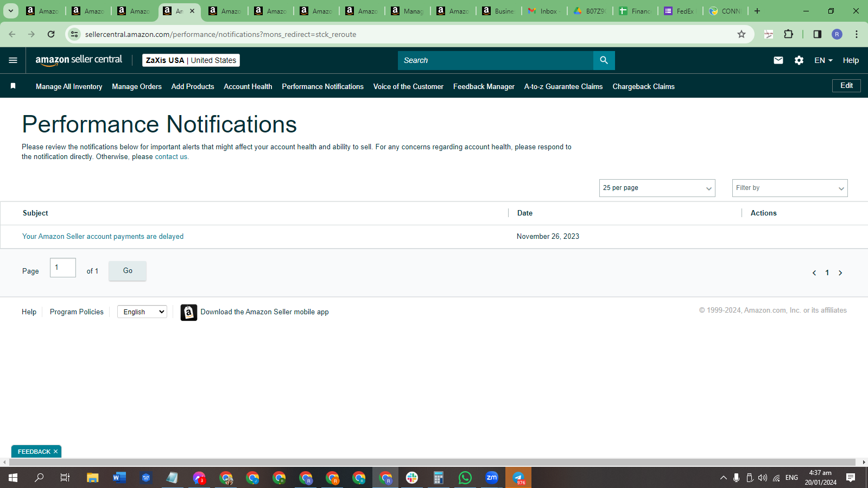Screen dimensions: 868x488
Task: Click the amazon seller central logo
Action: 79,60
